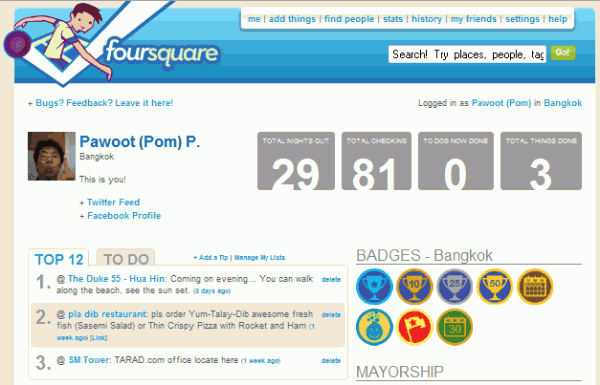Open the Twitter Feed link
The height and width of the screenshot is (385, 600).
coord(113,202)
